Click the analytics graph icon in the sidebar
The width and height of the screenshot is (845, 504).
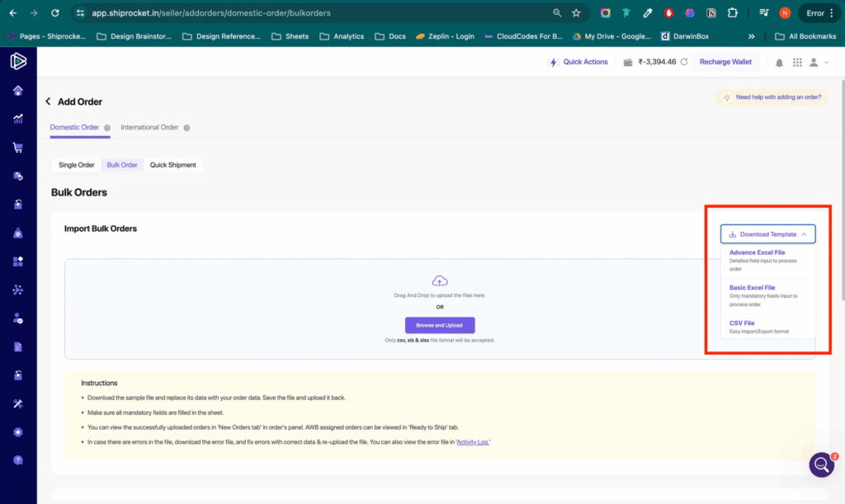[x=18, y=119]
